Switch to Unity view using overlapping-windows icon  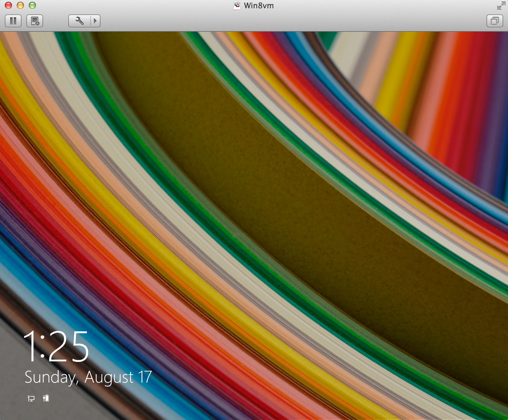(495, 21)
